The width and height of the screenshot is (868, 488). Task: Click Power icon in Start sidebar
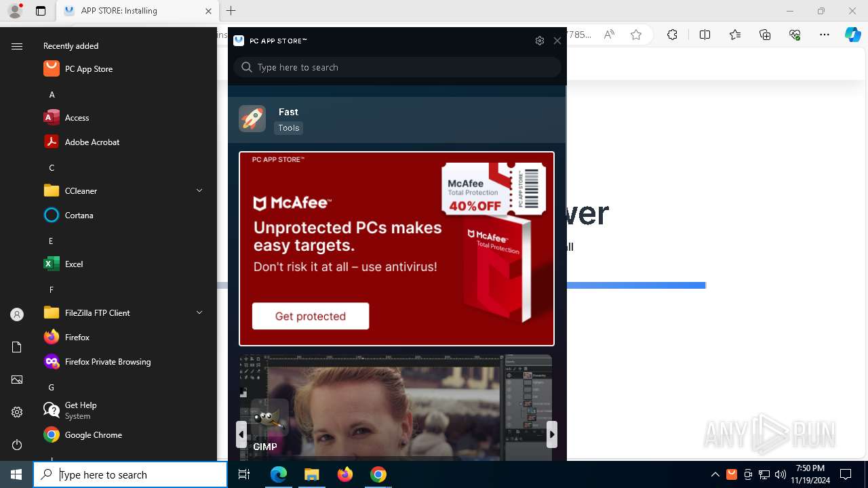click(17, 445)
